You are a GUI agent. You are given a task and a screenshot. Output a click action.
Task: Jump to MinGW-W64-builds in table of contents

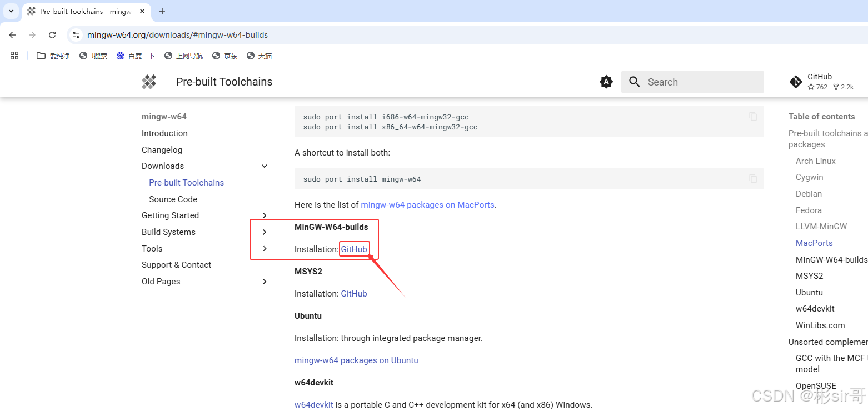831,260
